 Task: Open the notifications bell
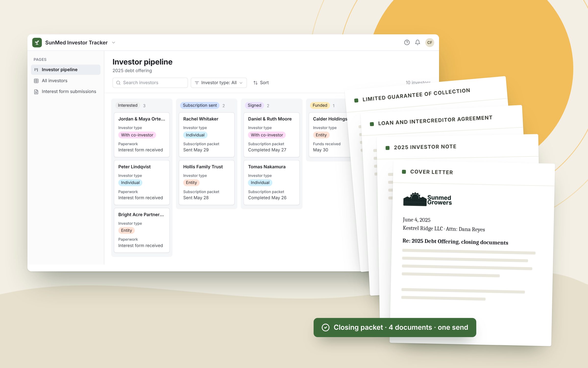coord(417,42)
